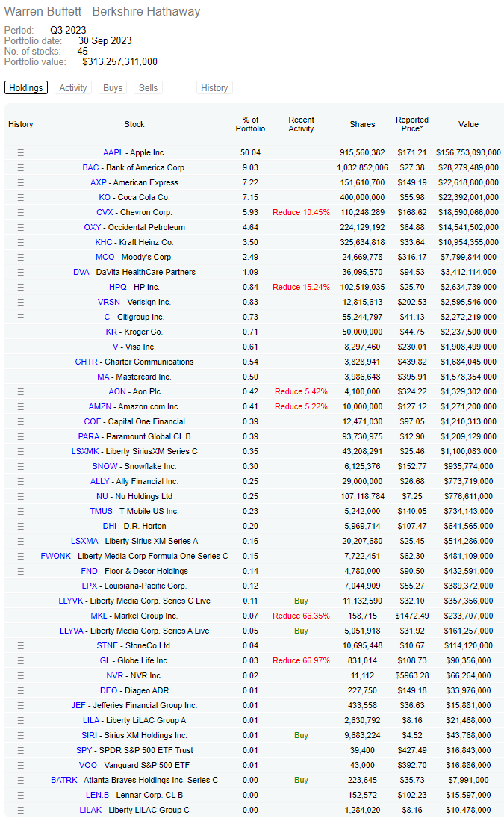Open history icon for HP Inc. row
Viewport: 504px width, 830px height.
click(21, 288)
